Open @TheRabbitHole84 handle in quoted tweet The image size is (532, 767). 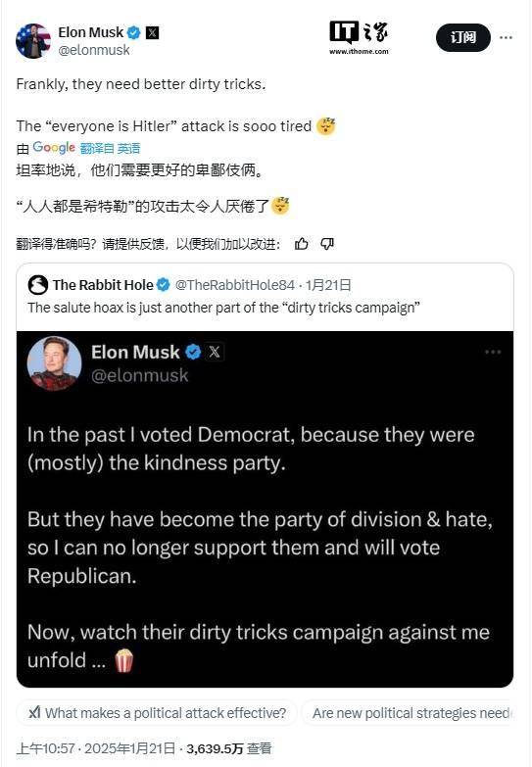[235, 285]
